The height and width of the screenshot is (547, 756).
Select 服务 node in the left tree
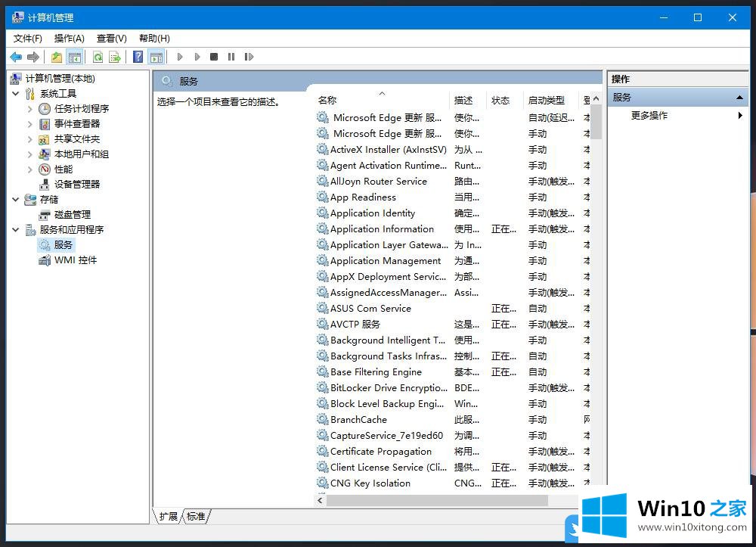click(x=63, y=245)
